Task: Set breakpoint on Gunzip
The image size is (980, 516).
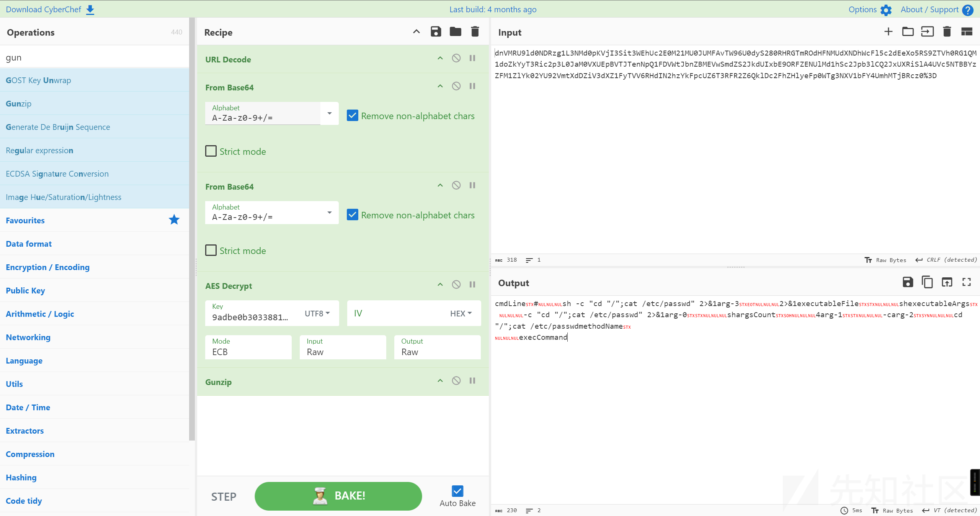Action: pos(472,381)
